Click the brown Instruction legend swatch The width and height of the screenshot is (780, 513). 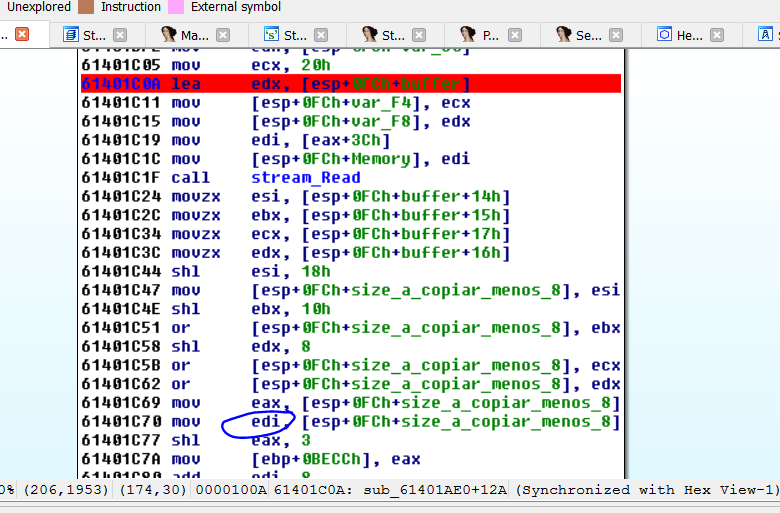pos(86,7)
